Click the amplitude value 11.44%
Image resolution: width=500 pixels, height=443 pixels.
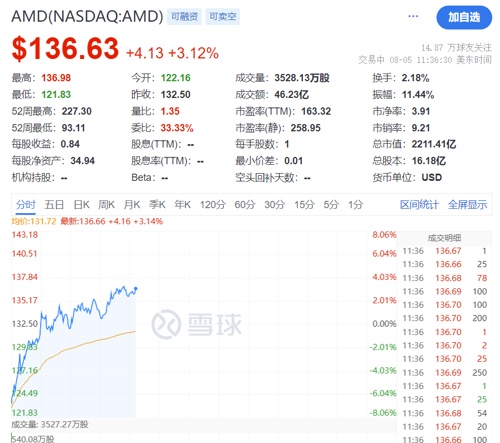(418, 95)
